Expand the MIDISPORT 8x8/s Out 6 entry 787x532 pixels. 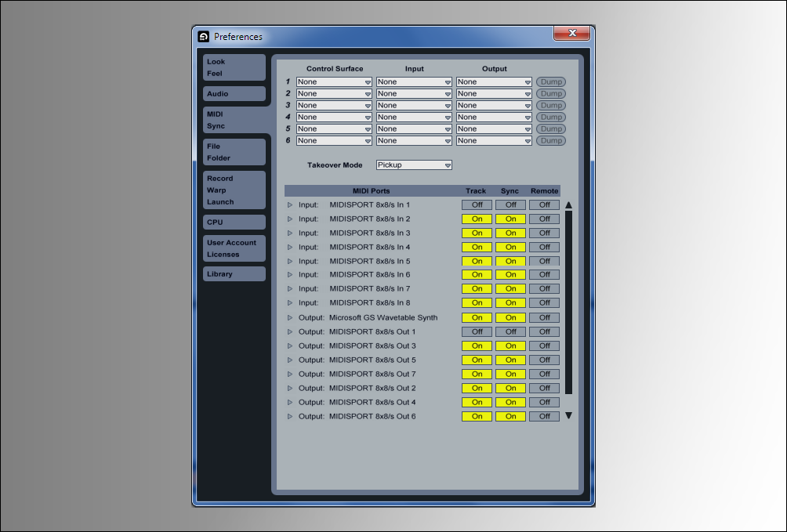290,417
